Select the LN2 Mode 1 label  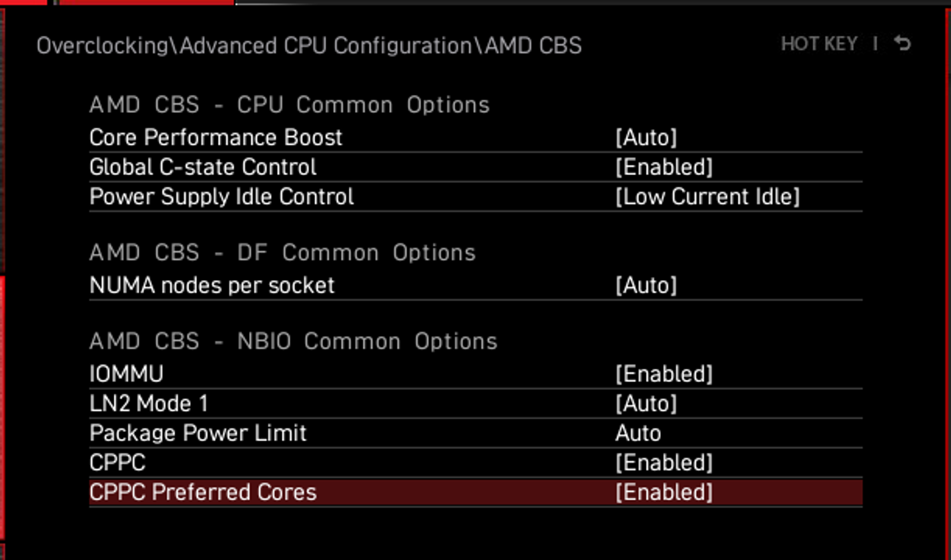pos(149,404)
